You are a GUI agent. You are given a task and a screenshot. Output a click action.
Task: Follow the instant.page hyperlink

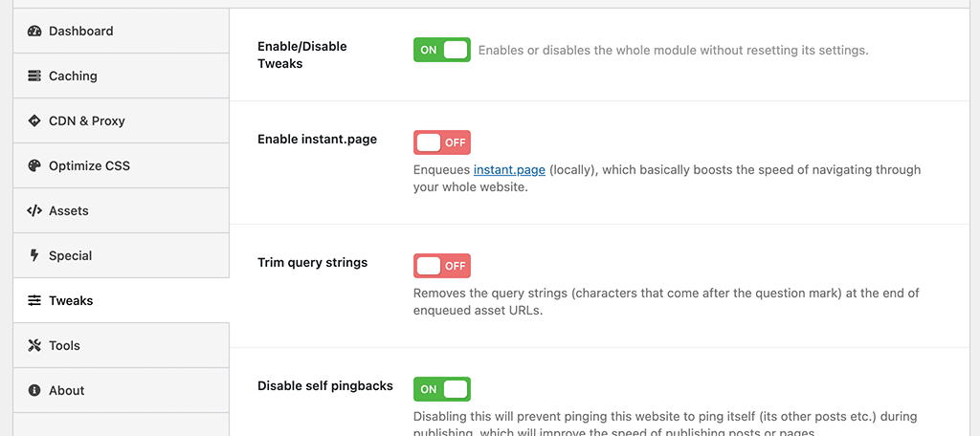tap(509, 170)
